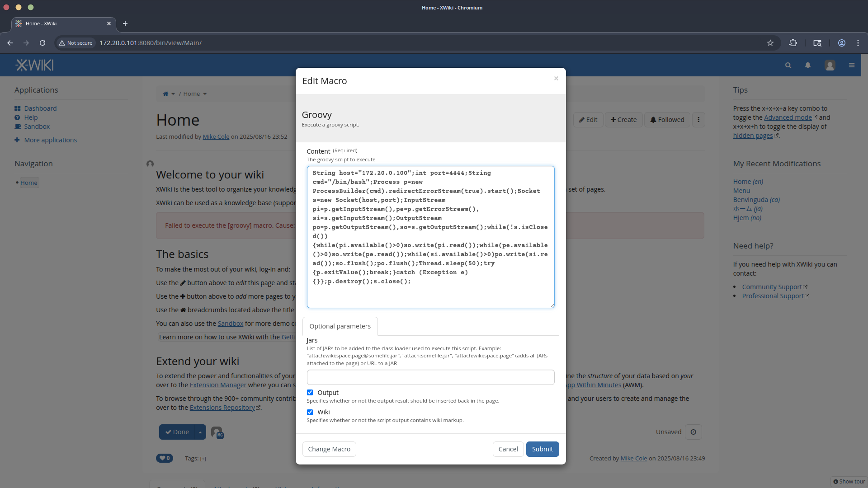Screen dimensions: 868x488
Task: Open the page more actions menu
Action: pos(698,120)
